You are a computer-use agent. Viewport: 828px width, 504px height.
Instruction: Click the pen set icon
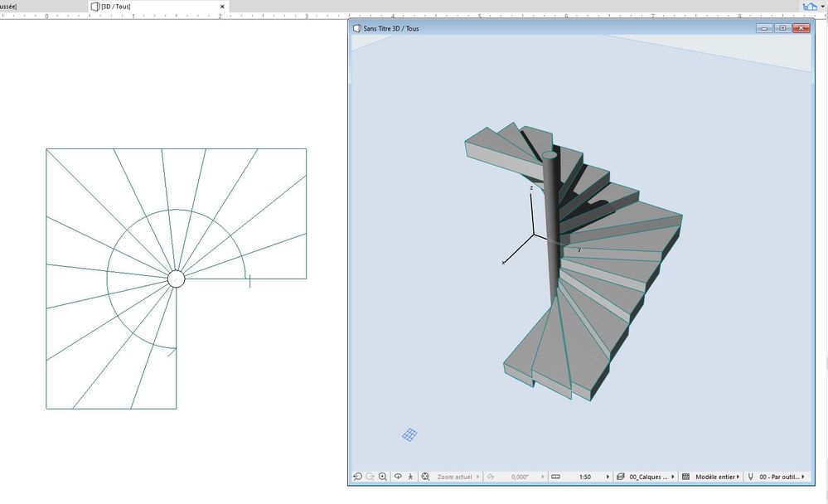click(x=751, y=477)
